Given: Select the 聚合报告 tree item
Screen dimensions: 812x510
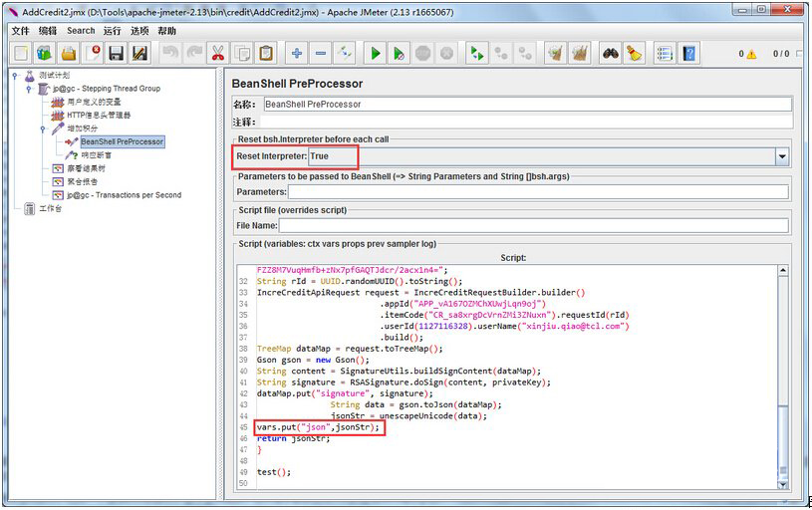Looking at the screenshot, I should (x=83, y=182).
